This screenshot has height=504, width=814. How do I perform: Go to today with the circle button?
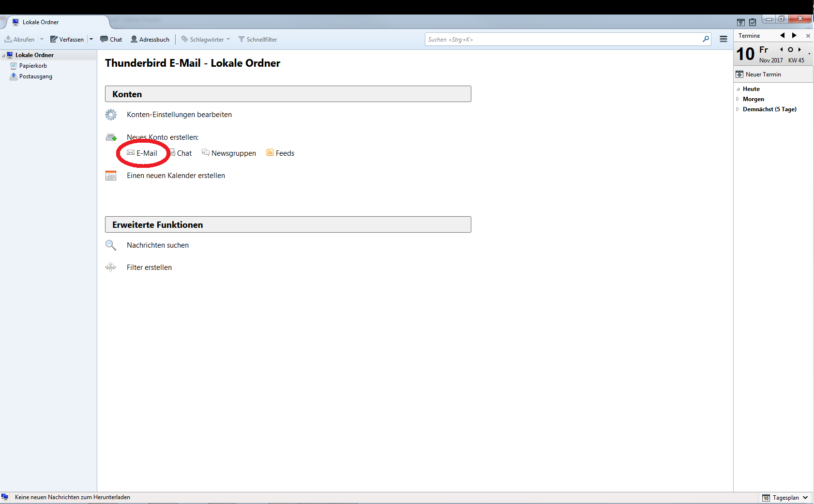790,49
